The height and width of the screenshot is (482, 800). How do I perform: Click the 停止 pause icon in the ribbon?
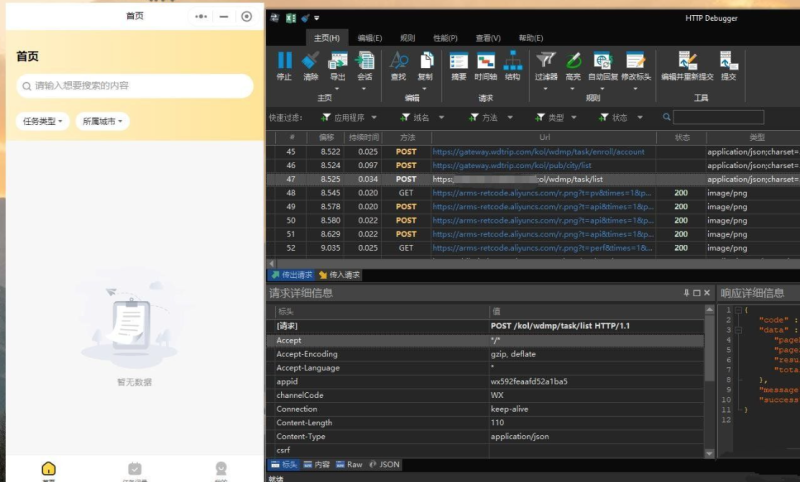[284, 61]
